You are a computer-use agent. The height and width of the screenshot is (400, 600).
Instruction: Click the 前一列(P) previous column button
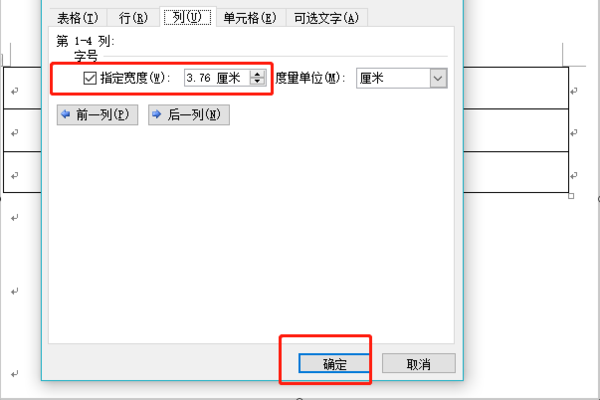point(97,115)
